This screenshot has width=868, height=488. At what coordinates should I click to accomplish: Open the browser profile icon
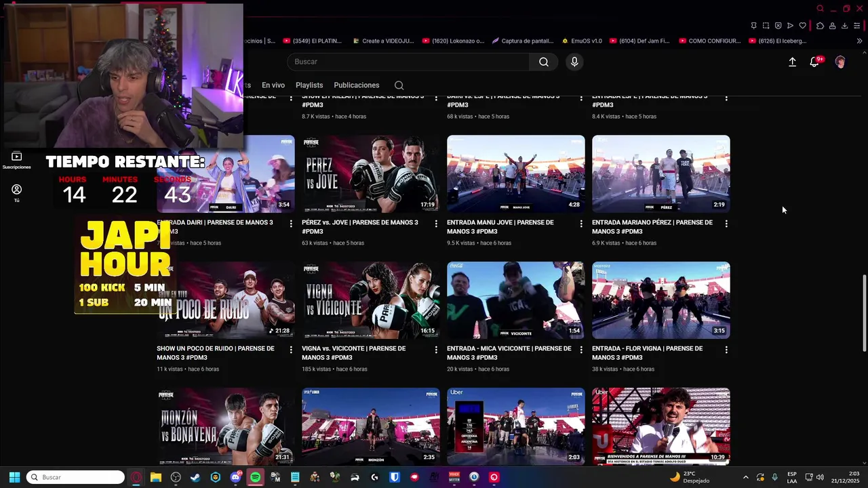coord(832,26)
